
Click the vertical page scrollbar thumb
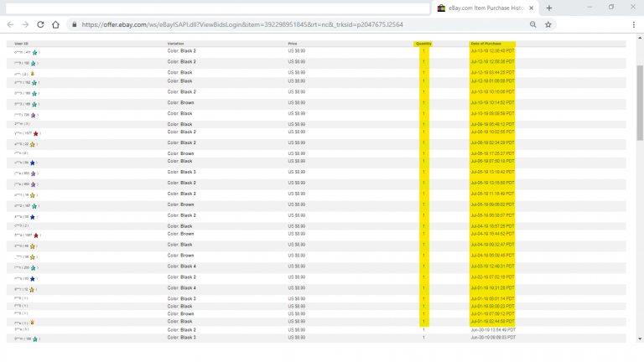click(639, 101)
